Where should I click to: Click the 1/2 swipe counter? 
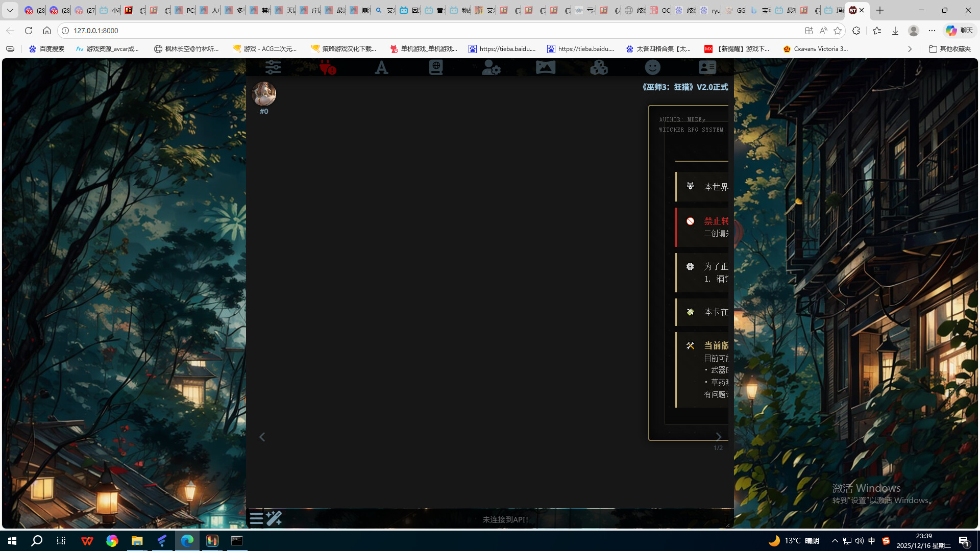pyautogui.click(x=718, y=448)
